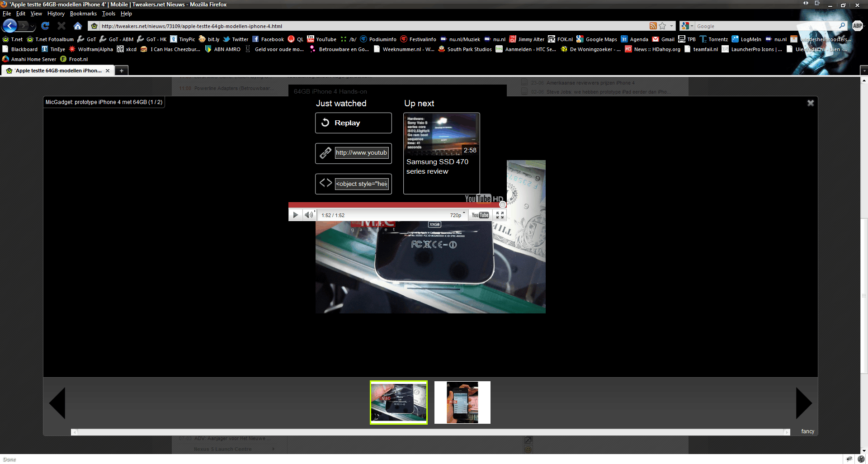
Task: Click the 'fancy' link in the lightbox
Action: point(807,431)
